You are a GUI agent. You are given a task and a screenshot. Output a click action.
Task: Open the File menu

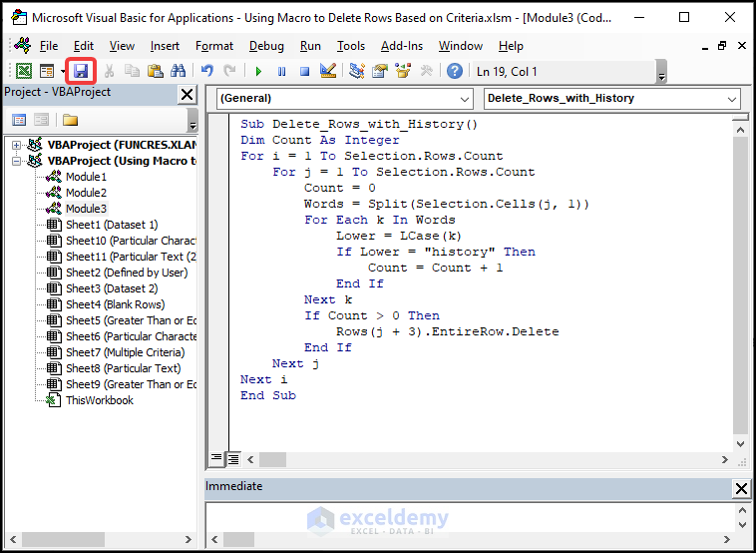point(49,46)
